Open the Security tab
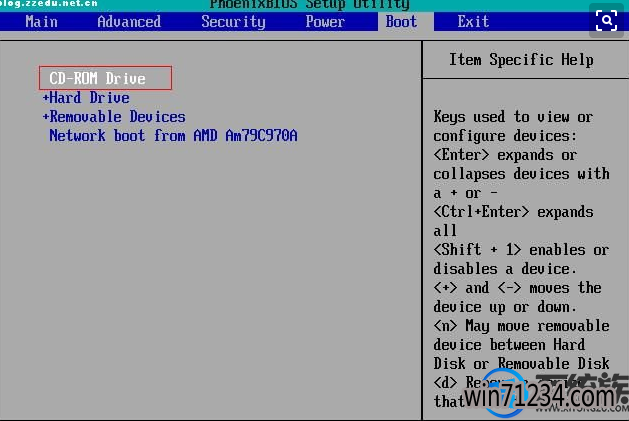The height and width of the screenshot is (421, 629). pos(233,22)
